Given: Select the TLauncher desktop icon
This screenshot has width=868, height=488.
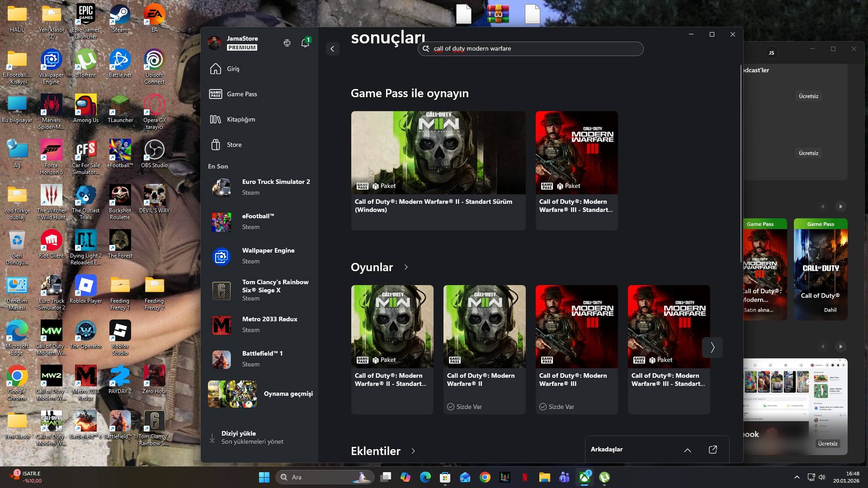Looking at the screenshot, I should pyautogui.click(x=120, y=108).
